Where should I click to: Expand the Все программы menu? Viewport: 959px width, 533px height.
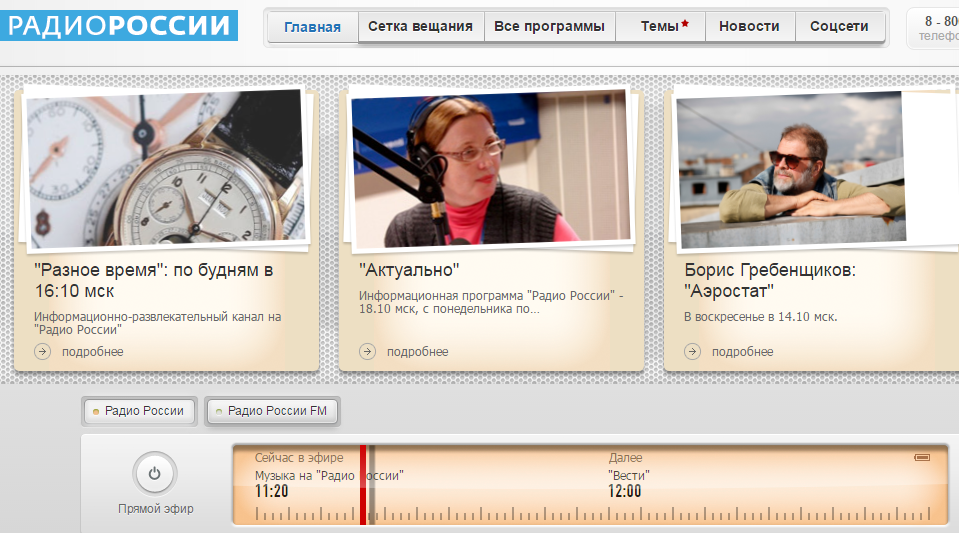click(x=549, y=27)
